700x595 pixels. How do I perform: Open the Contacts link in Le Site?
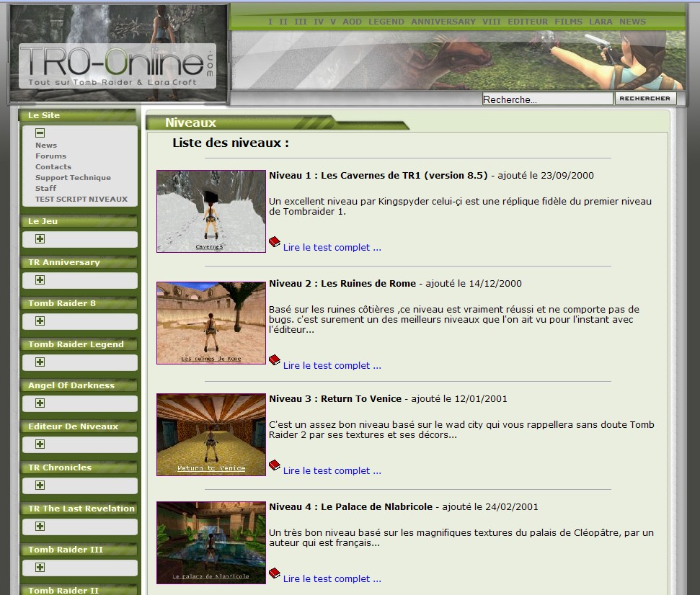[x=53, y=166]
